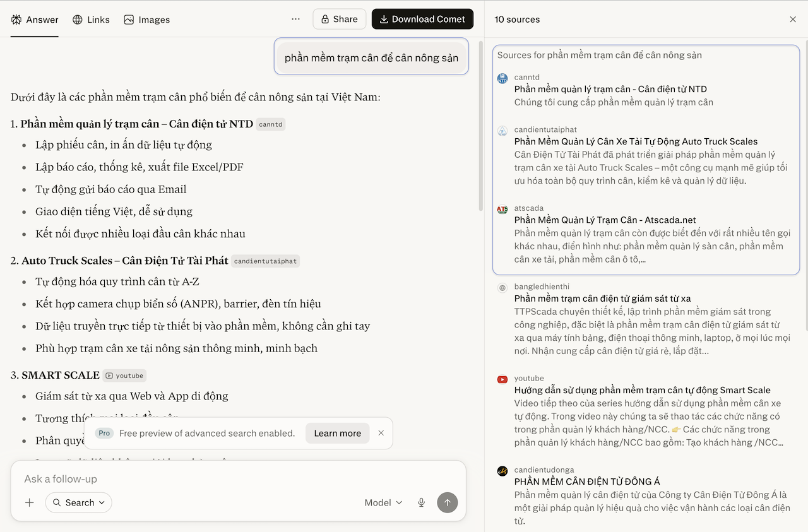
Task: Click 'Sources for phần mềm trạm cân để cân nông sản' label
Action: pyautogui.click(x=600, y=55)
